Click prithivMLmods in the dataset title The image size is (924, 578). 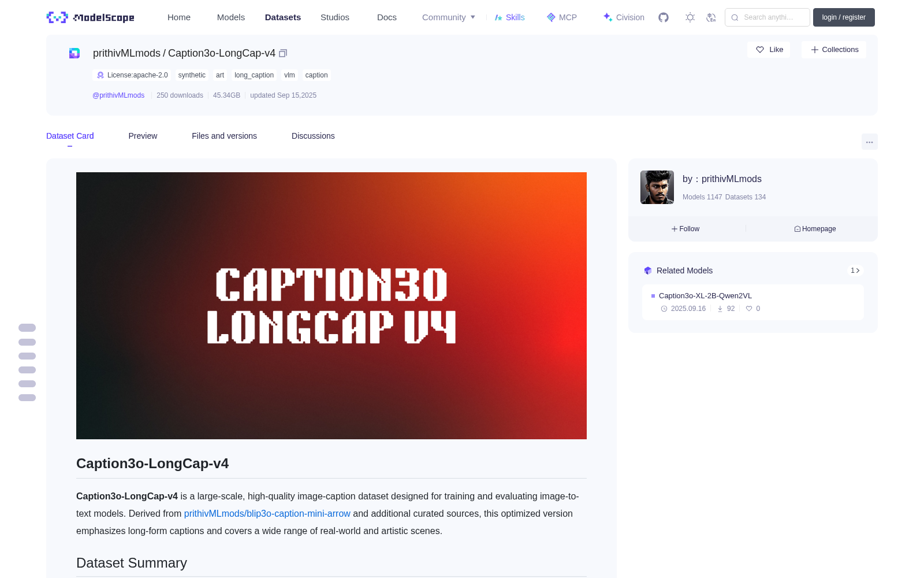126,53
